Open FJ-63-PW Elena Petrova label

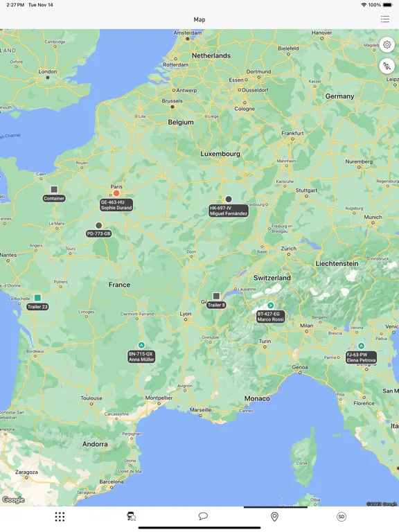(362, 357)
